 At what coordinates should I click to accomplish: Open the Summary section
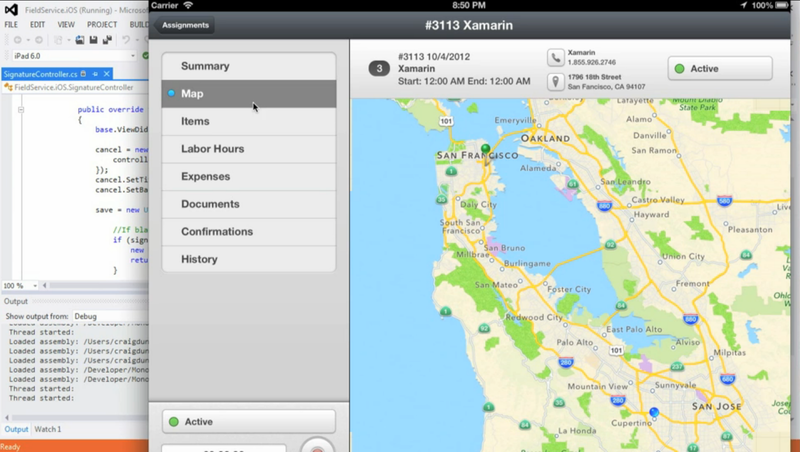tap(249, 66)
